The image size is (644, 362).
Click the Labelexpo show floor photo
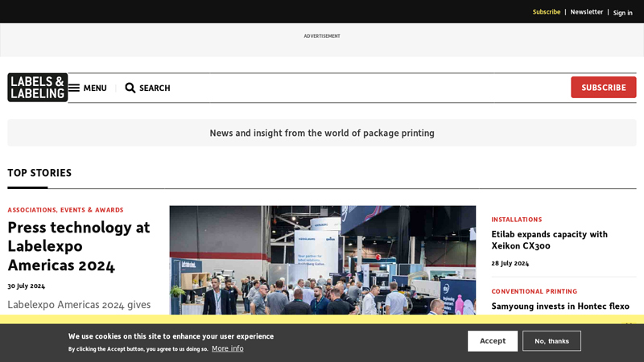pos(323,260)
